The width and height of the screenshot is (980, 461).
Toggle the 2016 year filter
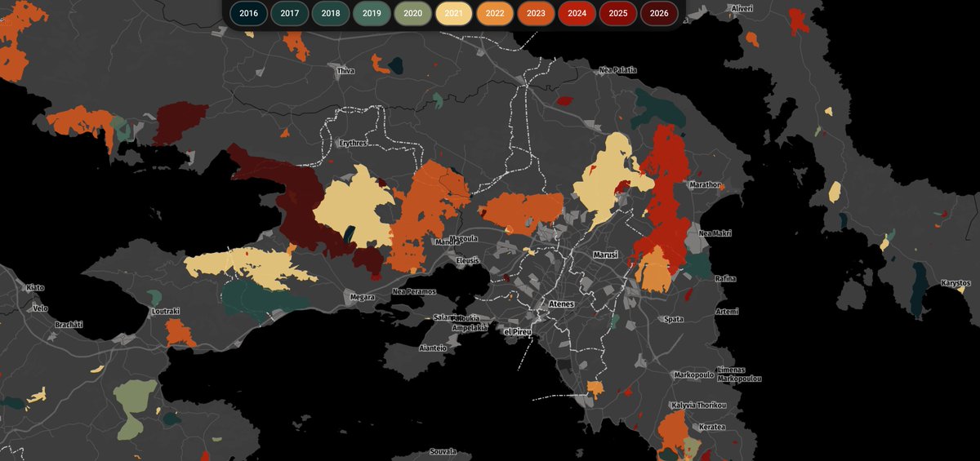(249, 13)
